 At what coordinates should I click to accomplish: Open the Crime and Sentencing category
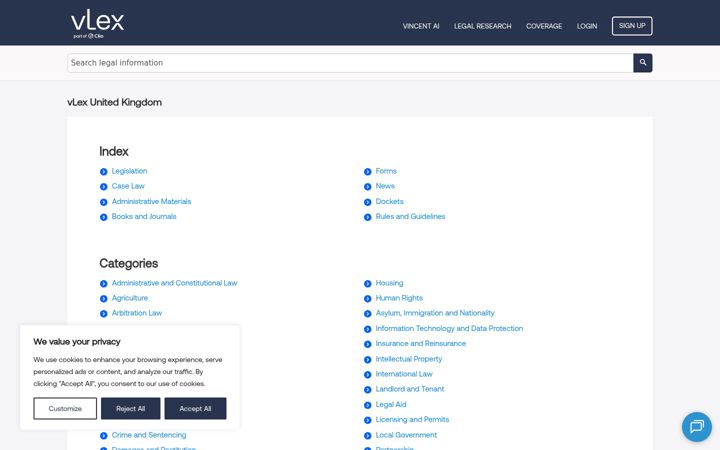point(149,435)
